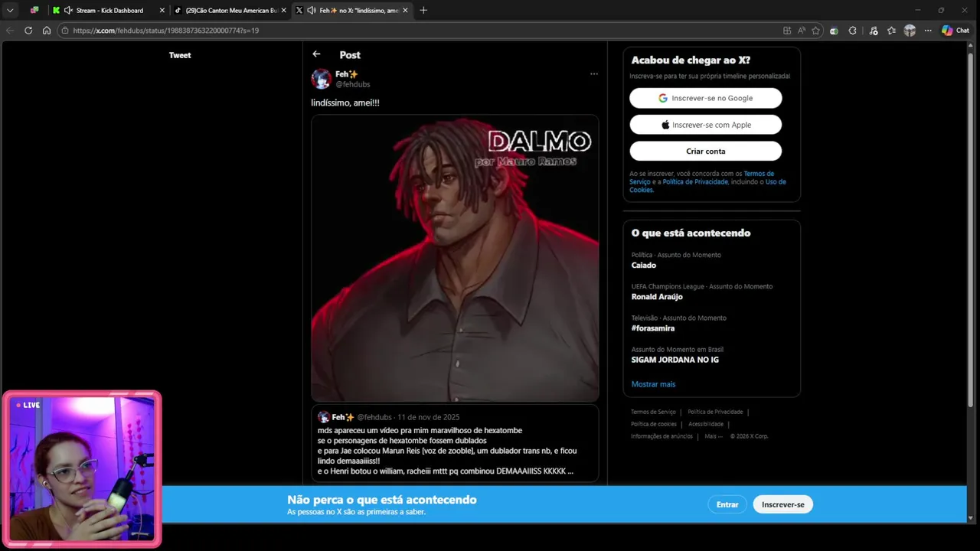Click the browser Home icon
The width and height of the screenshot is (980, 551).
[47, 31]
